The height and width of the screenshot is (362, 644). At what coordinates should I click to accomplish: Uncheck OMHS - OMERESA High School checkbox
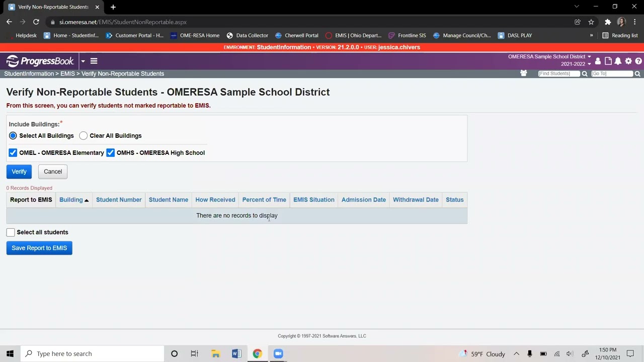110,153
